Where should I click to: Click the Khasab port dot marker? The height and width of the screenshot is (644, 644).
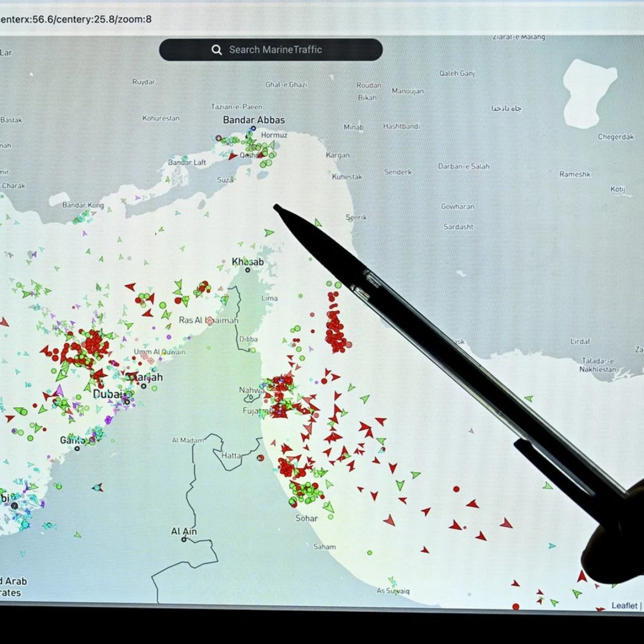point(247,270)
